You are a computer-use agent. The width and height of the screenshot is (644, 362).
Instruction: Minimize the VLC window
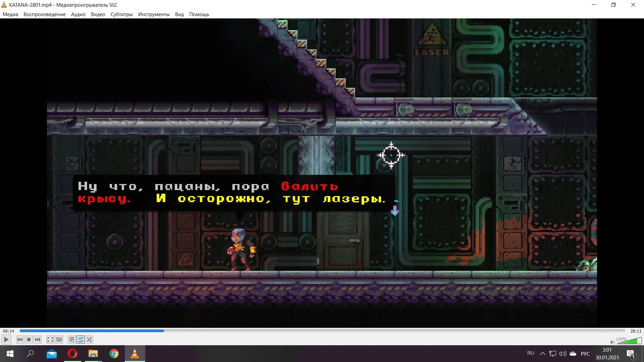[x=594, y=5]
